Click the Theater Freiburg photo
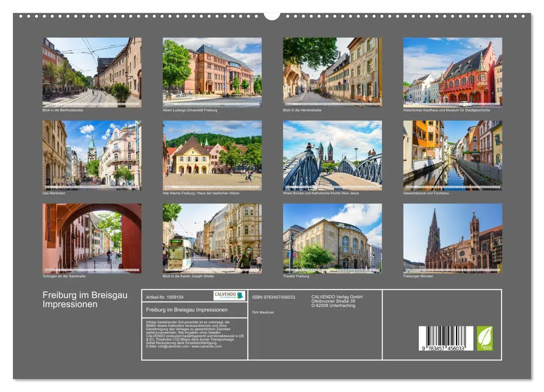This screenshot has height=392, width=544. [x=332, y=238]
